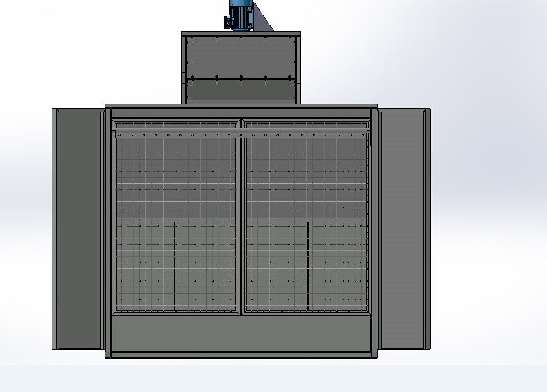
Task: Select the lower strip of the fan housing
Action: click(241, 90)
